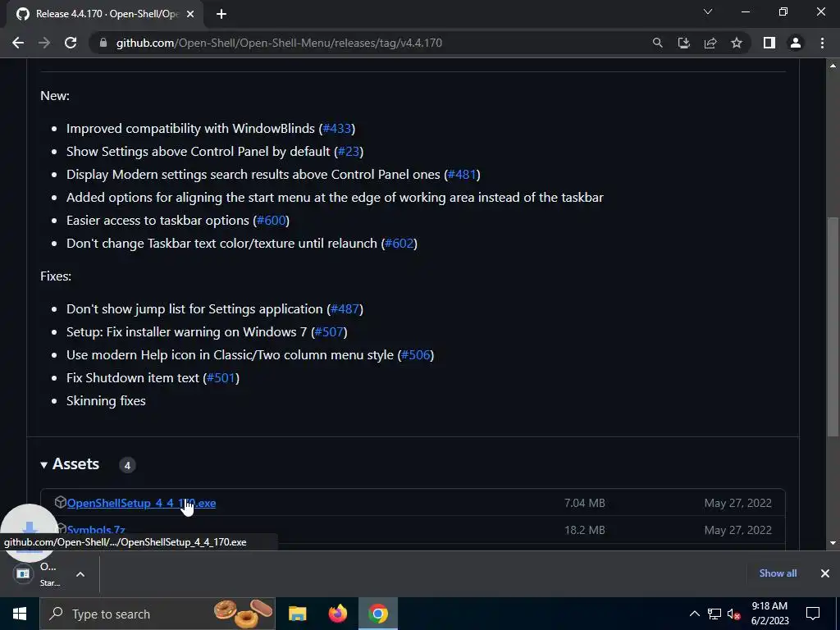Click the 'New:' heading text
Image resolution: width=840 pixels, height=630 pixels.
pyautogui.click(x=55, y=96)
